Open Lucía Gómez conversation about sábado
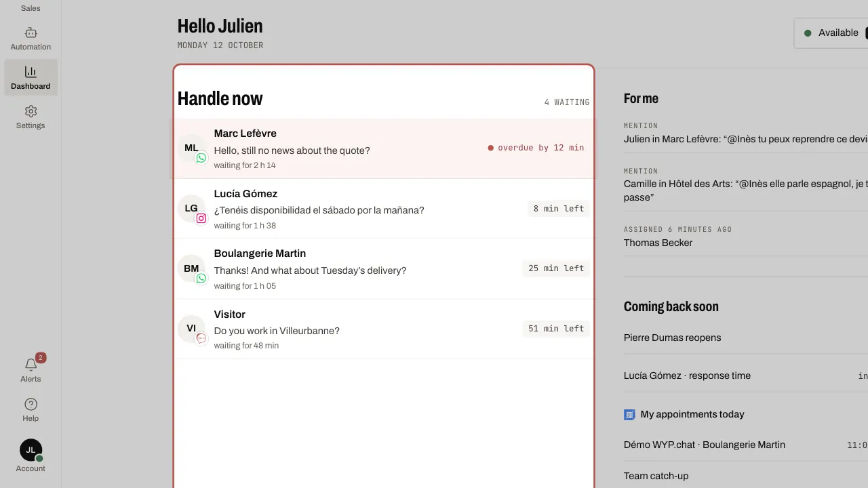The height and width of the screenshot is (488, 868). click(384, 209)
